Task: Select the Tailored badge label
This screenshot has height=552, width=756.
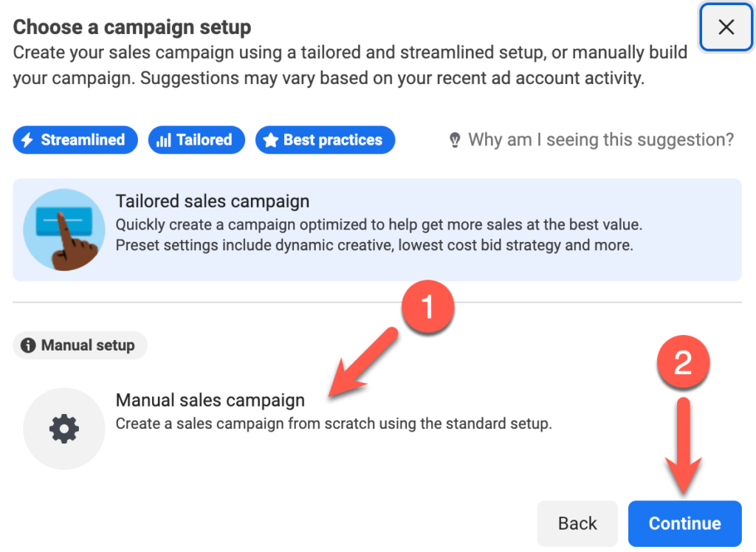Action: (205, 140)
